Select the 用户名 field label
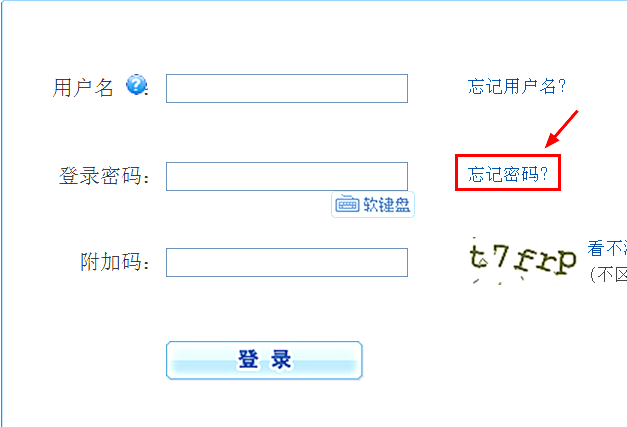 click(83, 88)
